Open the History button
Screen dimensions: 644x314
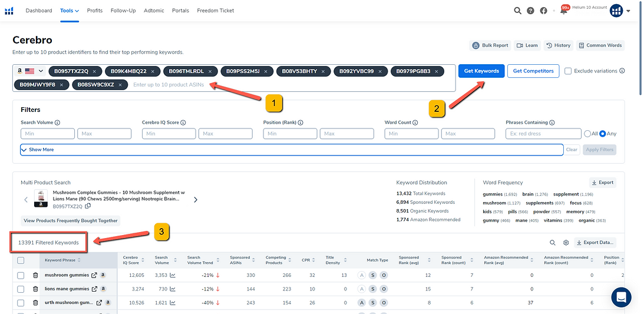pos(558,45)
